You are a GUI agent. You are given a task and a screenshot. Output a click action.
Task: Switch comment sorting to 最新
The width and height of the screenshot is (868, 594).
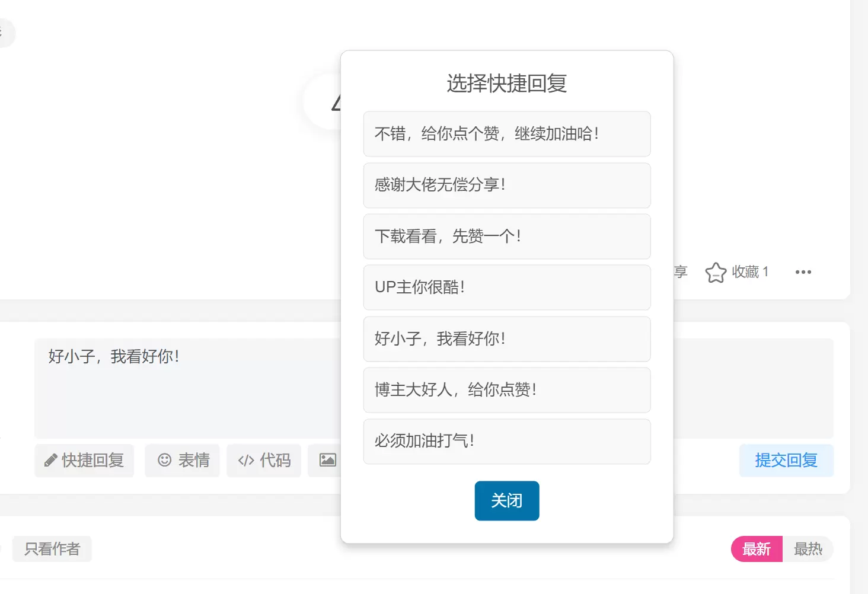757,549
